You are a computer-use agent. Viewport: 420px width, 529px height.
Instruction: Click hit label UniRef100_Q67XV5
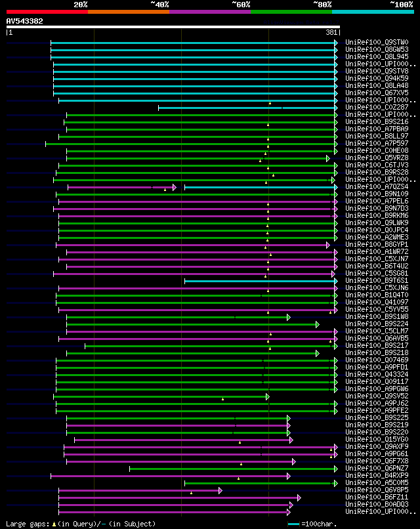pyautogui.click(x=377, y=93)
